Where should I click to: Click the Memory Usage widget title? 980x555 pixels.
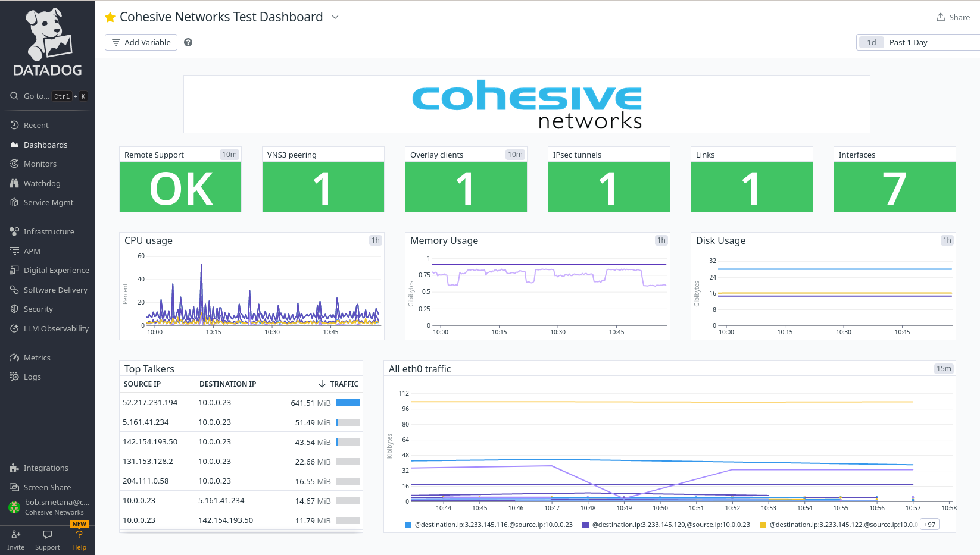coord(444,240)
